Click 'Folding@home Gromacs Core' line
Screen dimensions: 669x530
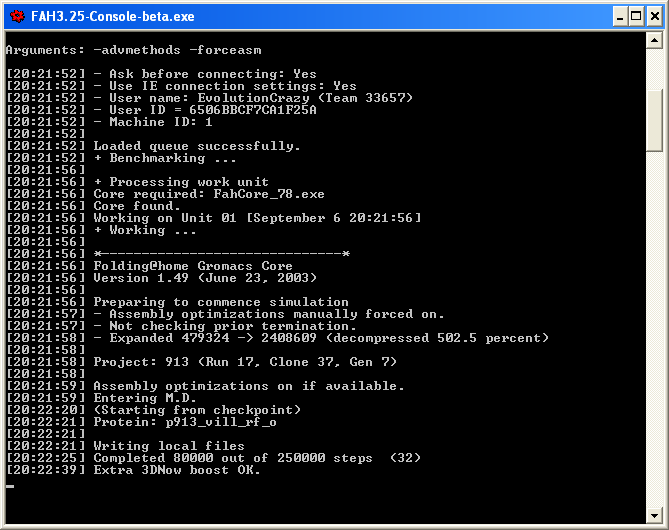(x=149, y=266)
